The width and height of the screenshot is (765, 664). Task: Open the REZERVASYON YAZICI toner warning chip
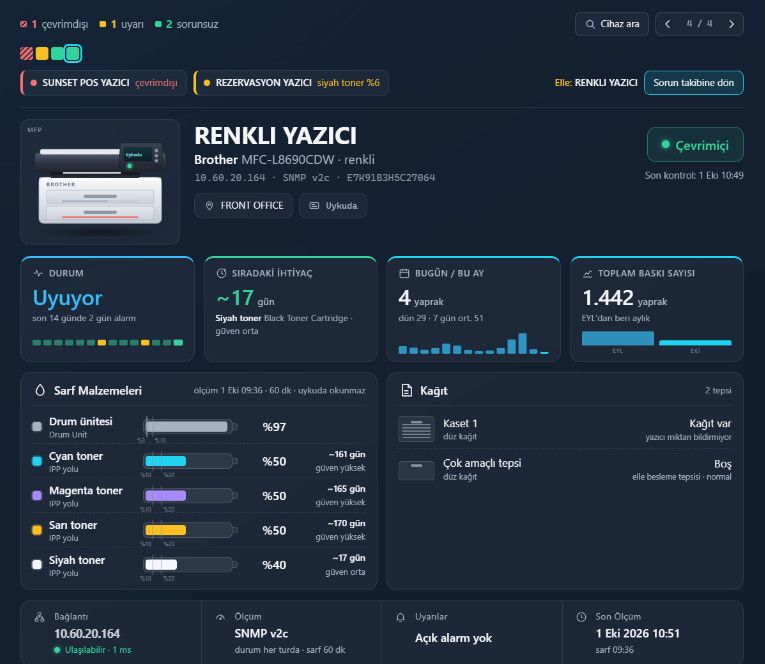tap(291, 83)
